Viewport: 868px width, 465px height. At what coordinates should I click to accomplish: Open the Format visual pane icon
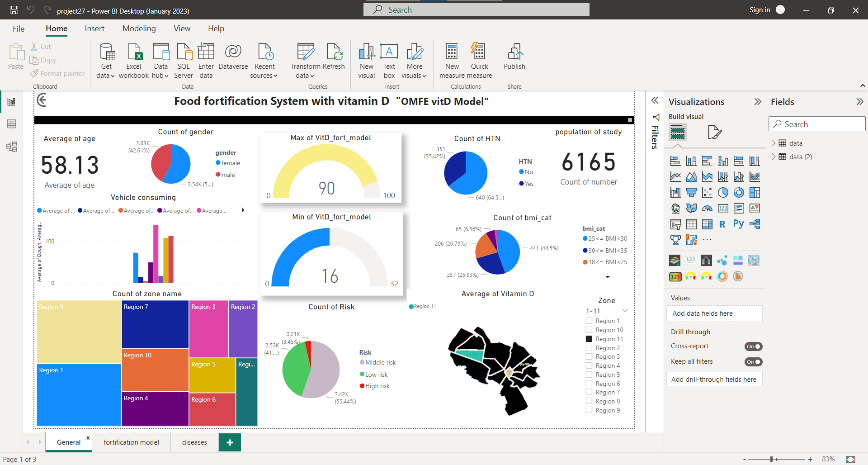[x=714, y=133]
